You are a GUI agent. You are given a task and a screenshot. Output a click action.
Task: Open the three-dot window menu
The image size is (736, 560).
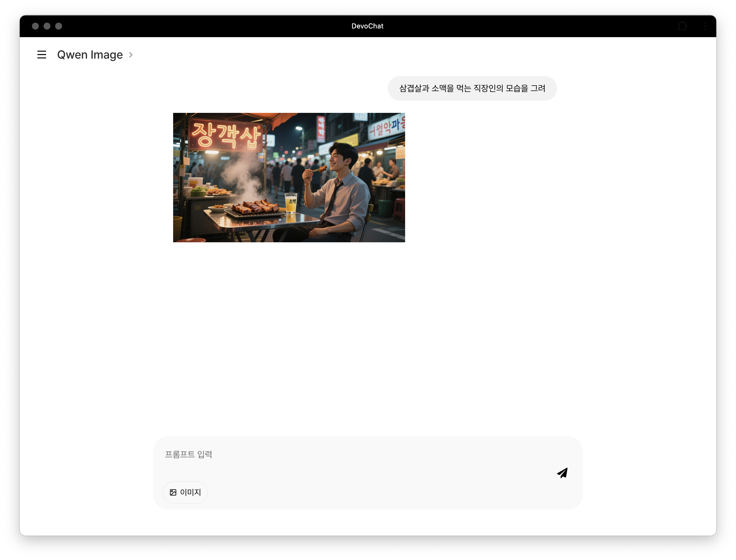705,26
